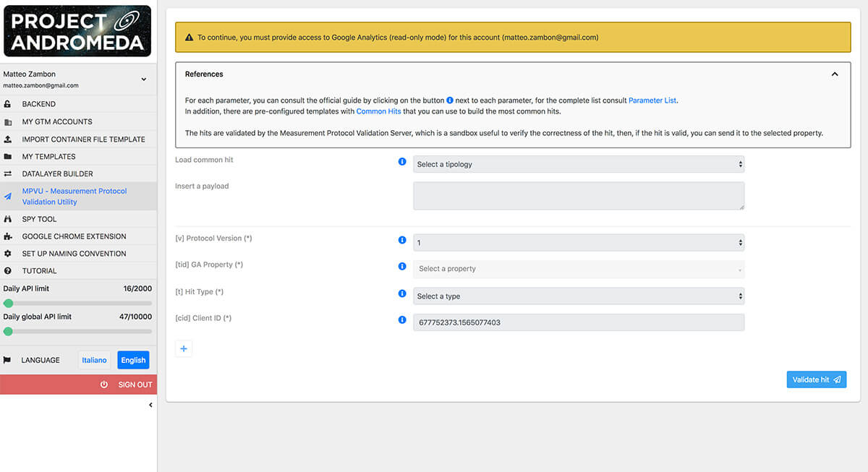Click the matteo.zambon@gmail.com email text in the sidebar
The image size is (868, 472).
[41, 85]
